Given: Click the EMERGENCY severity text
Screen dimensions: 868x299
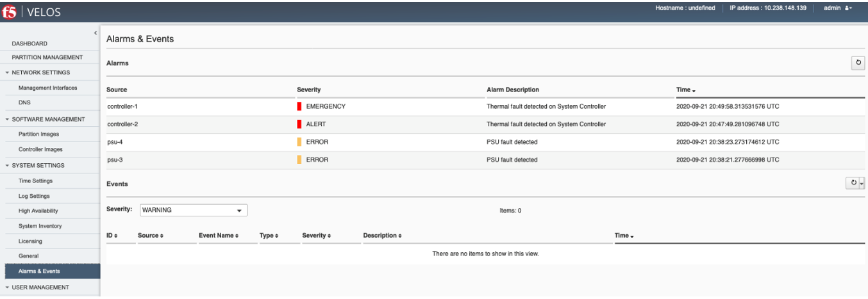Looking at the screenshot, I should (x=326, y=106).
